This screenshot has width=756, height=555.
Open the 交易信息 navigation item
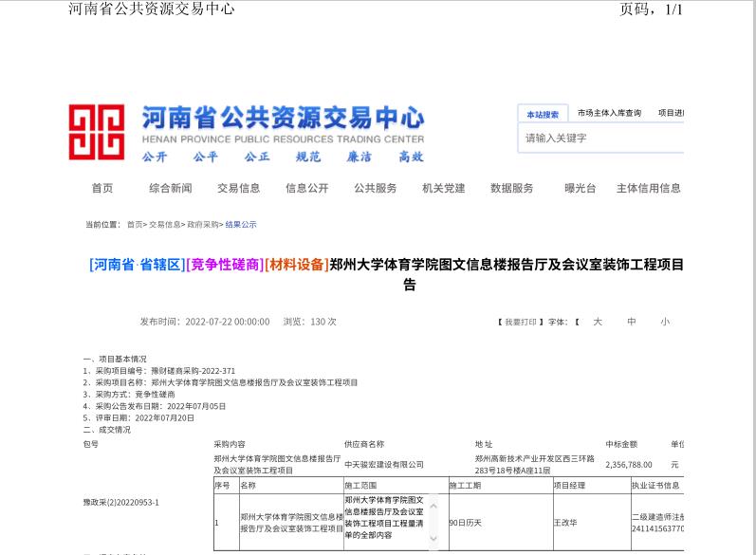239,188
